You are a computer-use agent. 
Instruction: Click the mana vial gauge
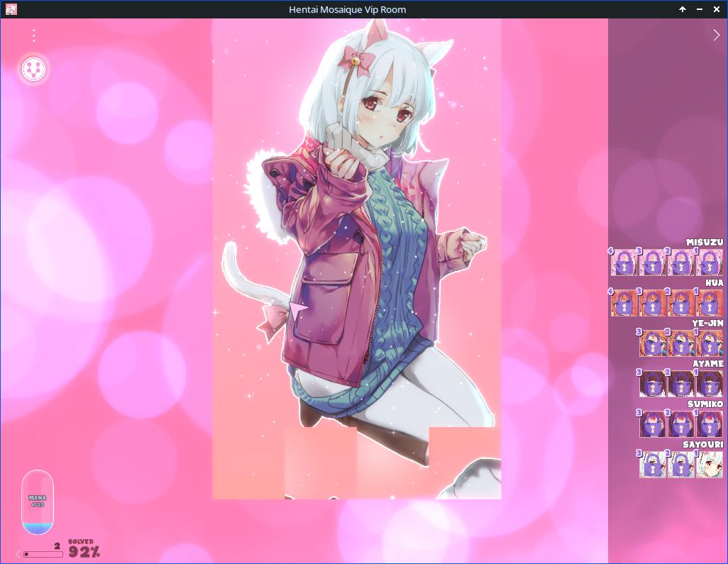click(x=38, y=502)
